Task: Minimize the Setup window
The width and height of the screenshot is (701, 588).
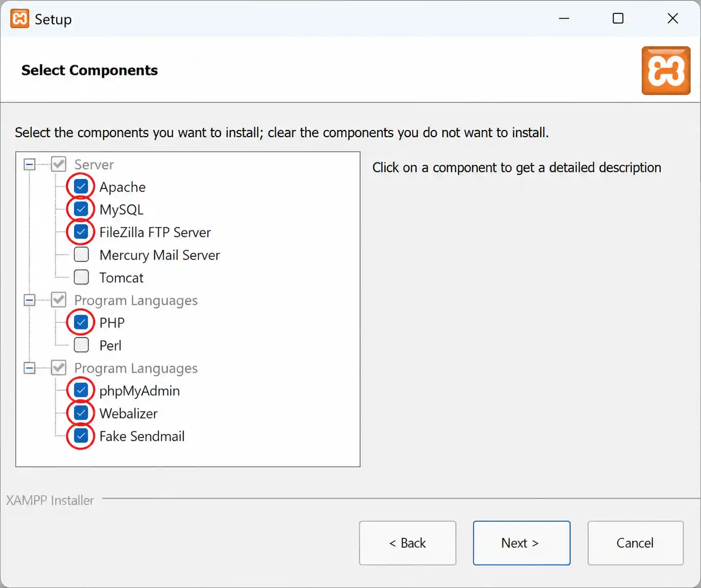Action: click(x=564, y=18)
